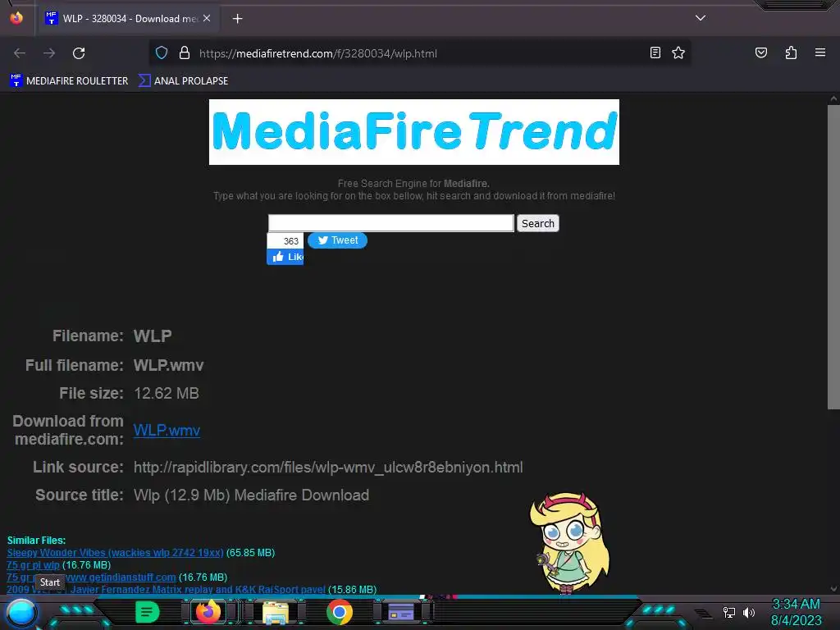This screenshot has width=840, height=630.
Task: Open the Firefox application hamburger menu
Action: [x=820, y=52]
